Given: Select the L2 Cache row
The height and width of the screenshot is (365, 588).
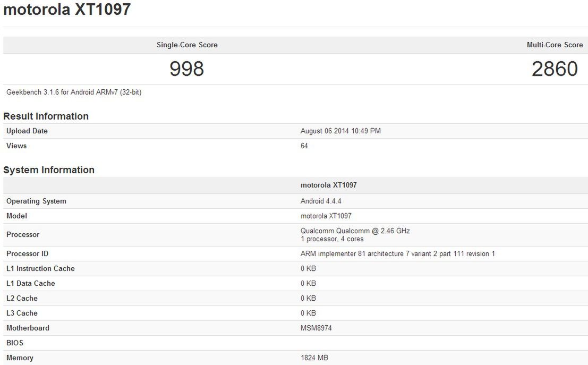Looking at the screenshot, I should pyautogui.click(x=306, y=298).
